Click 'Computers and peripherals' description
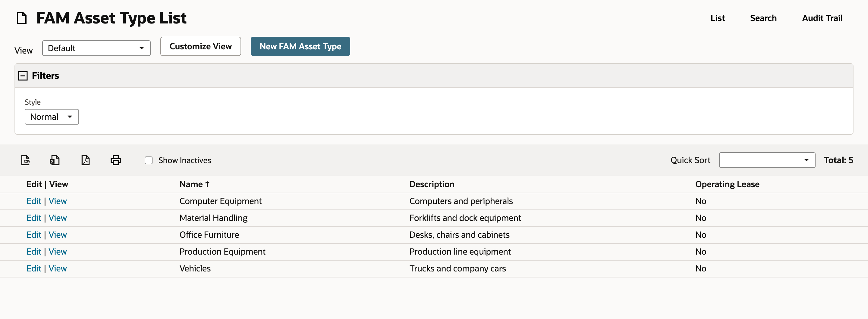The image size is (868, 319). pyautogui.click(x=461, y=201)
